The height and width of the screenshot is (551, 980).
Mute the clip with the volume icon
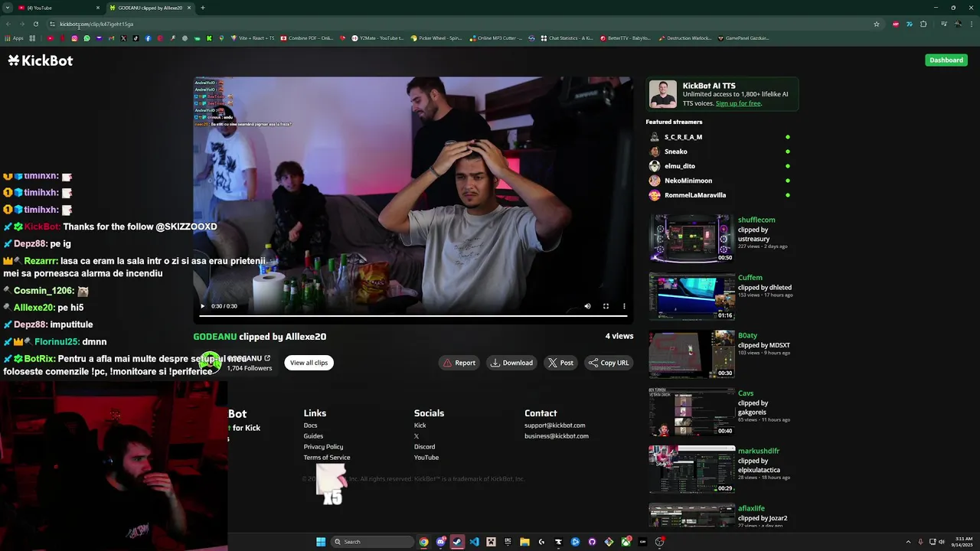[x=587, y=306]
